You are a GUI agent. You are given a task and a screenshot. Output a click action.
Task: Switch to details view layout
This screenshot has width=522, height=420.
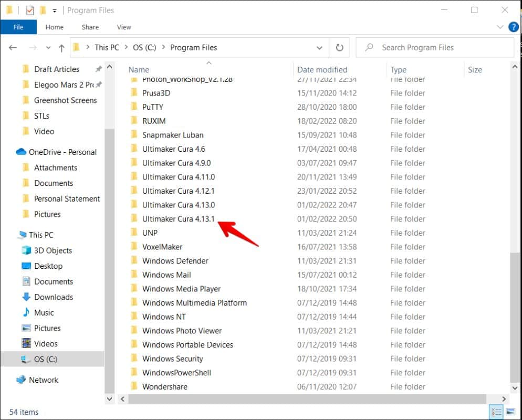(496, 412)
